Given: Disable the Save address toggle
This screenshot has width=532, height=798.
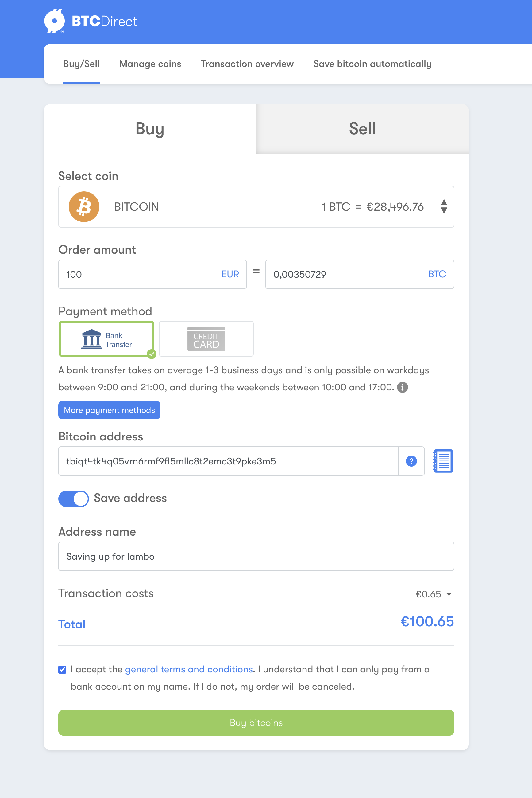Looking at the screenshot, I should [x=73, y=499].
